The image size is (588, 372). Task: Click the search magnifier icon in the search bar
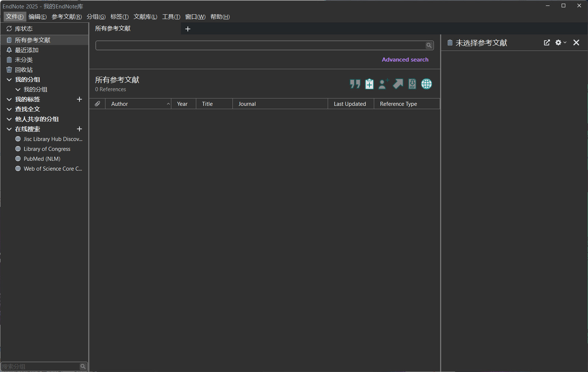(429, 45)
